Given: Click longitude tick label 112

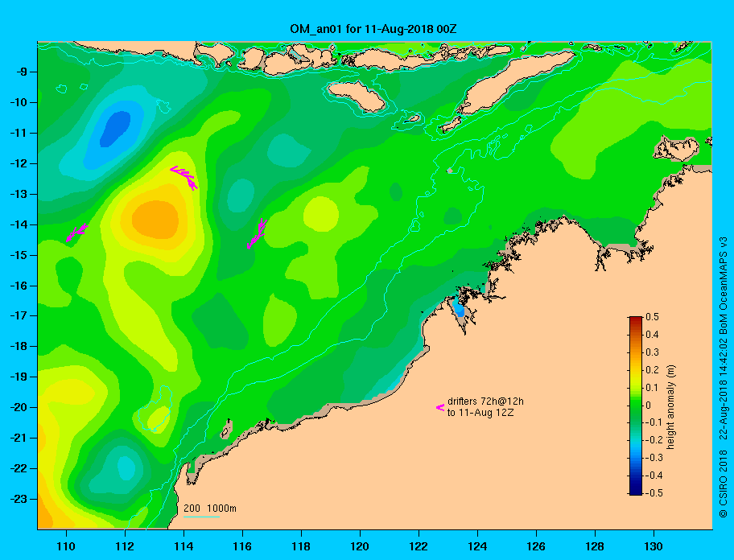Looking at the screenshot, I should [x=125, y=546].
